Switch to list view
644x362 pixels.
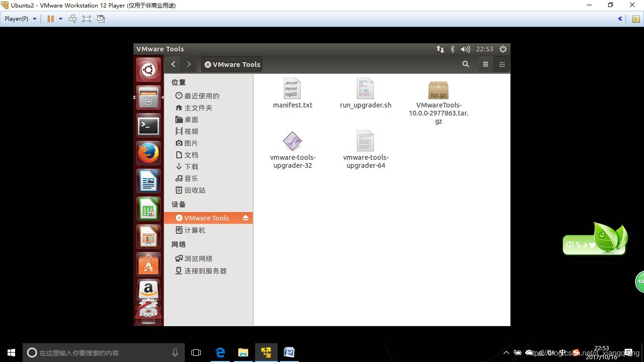pyautogui.click(x=486, y=65)
